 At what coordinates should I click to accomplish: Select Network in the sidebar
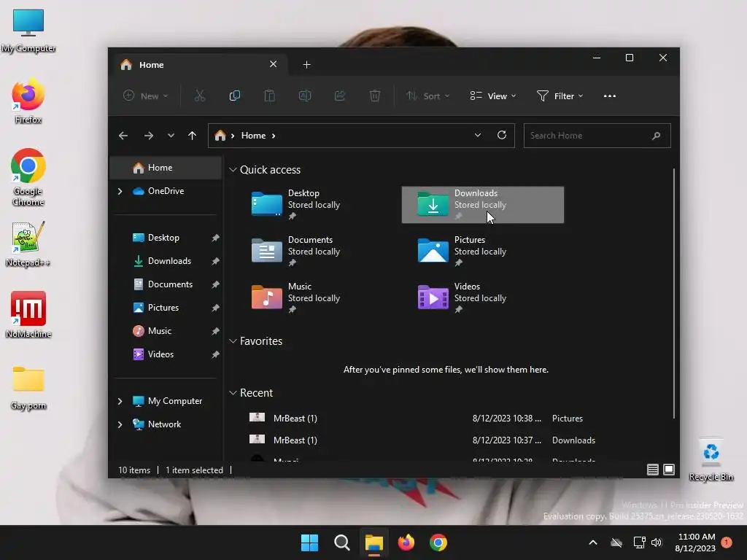pyautogui.click(x=166, y=424)
